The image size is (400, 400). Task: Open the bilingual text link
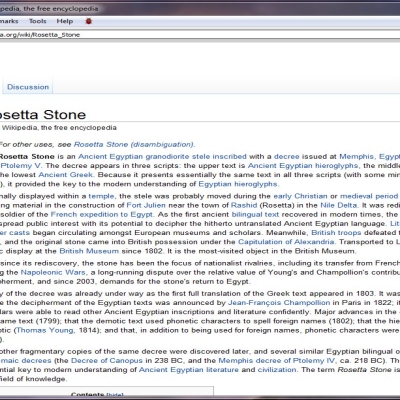click(255, 214)
